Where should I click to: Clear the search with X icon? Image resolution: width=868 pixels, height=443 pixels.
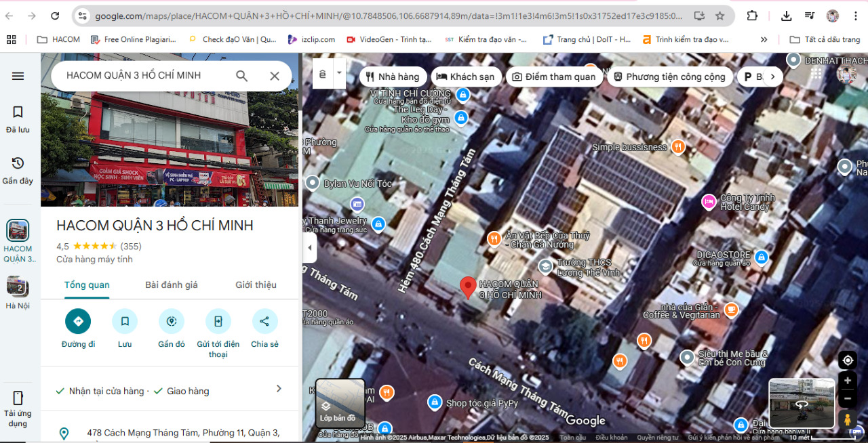pyautogui.click(x=275, y=76)
